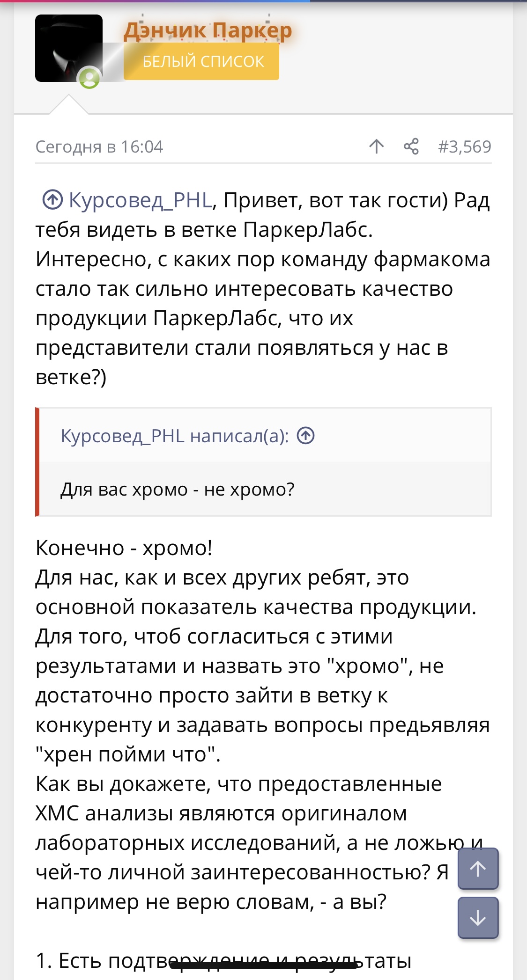This screenshot has width=527, height=980.
Task: Open Дэнчик Паркер's avatar picture
Action: 68,48
